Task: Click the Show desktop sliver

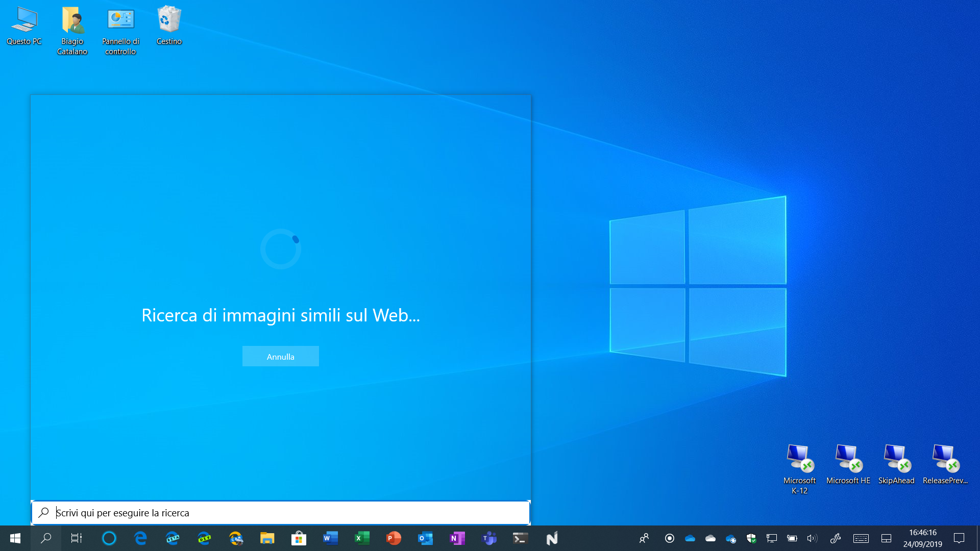Action: [x=978, y=538]
